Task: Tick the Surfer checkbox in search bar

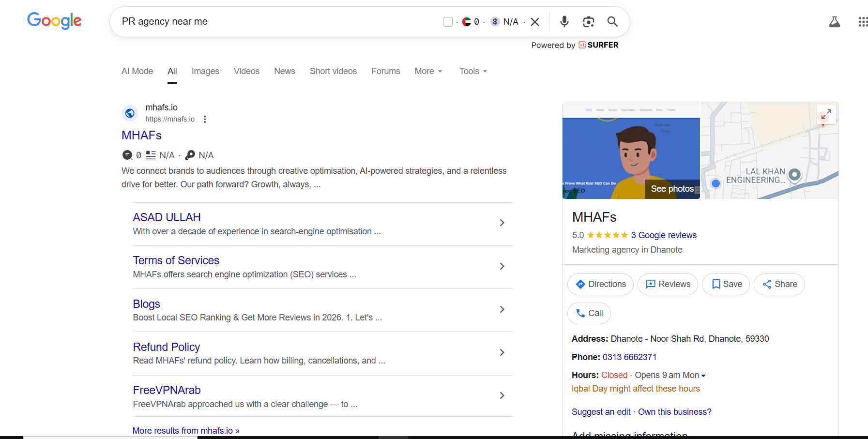Action: 448,22
